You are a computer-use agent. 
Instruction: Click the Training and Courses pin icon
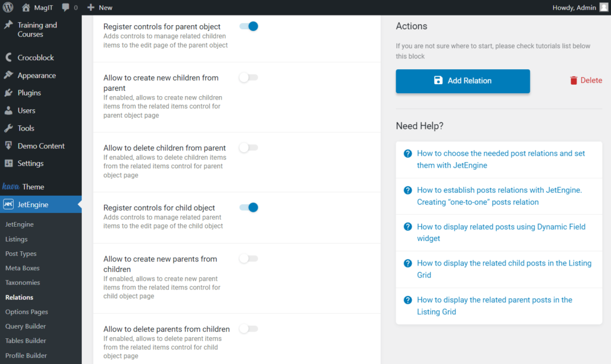8,25
